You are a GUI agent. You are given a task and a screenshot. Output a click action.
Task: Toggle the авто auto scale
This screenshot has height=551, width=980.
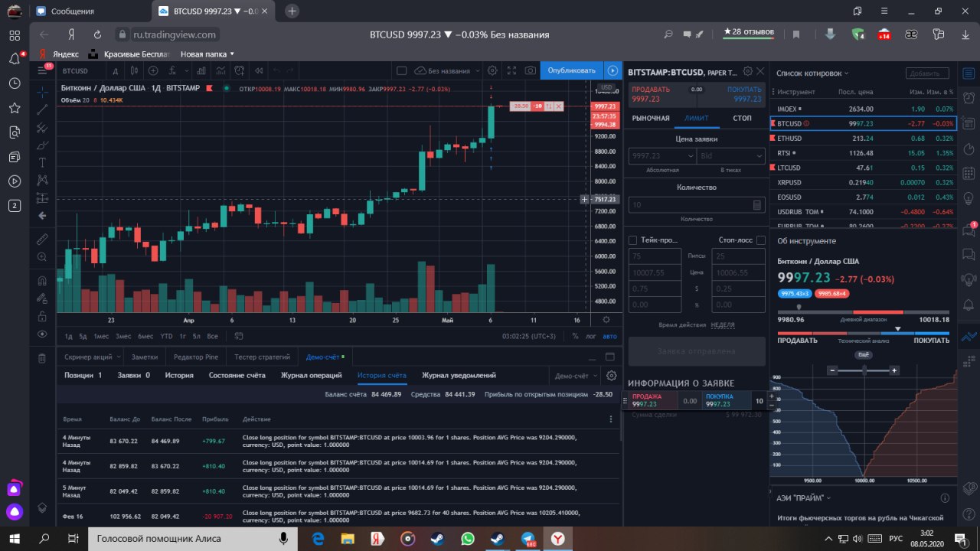(x=609, y=336)
